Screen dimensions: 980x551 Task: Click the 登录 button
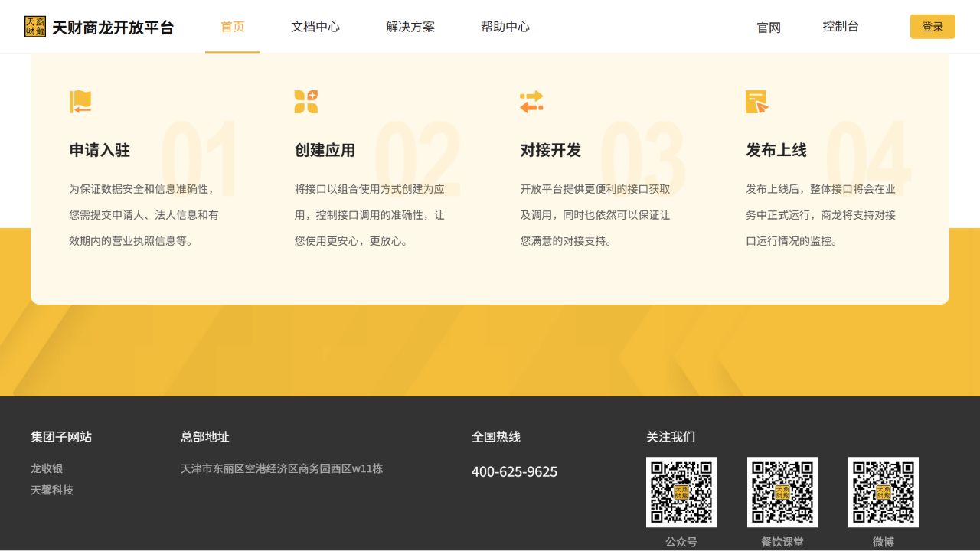click(933, 27)
